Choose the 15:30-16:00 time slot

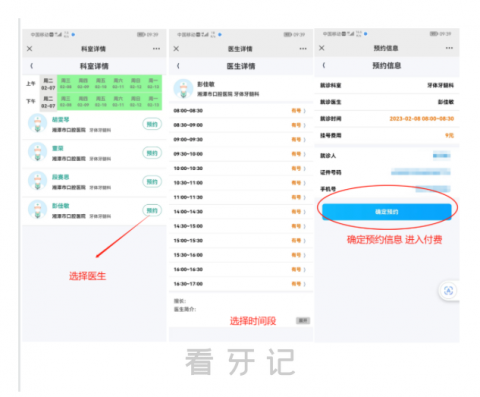(241, 255)
